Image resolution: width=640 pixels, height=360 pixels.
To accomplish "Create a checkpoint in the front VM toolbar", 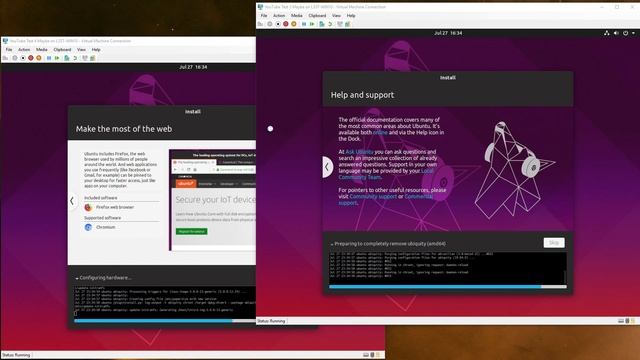I will [322, 24].
